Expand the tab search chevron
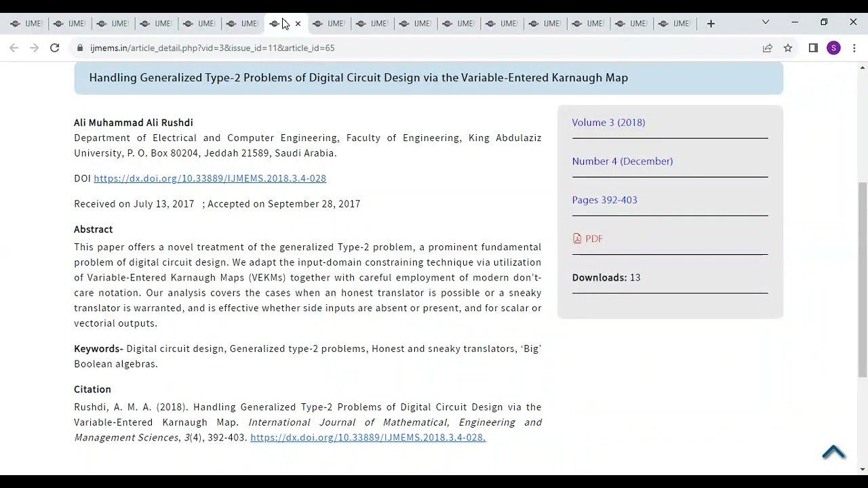868x488 pixels. click(x=766, y=22)
